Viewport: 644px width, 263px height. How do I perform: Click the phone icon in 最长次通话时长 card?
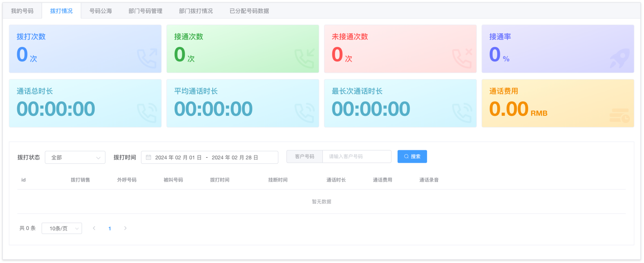[462, 113]
